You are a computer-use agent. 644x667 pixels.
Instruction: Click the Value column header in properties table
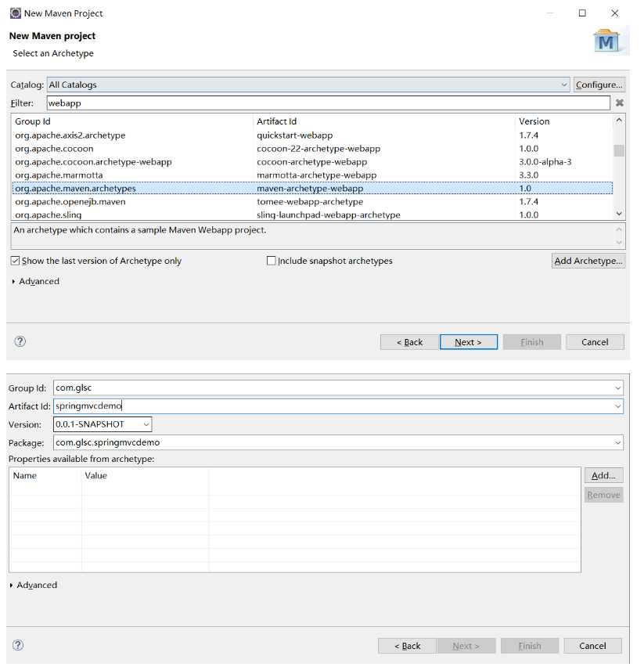pos(146,475)
